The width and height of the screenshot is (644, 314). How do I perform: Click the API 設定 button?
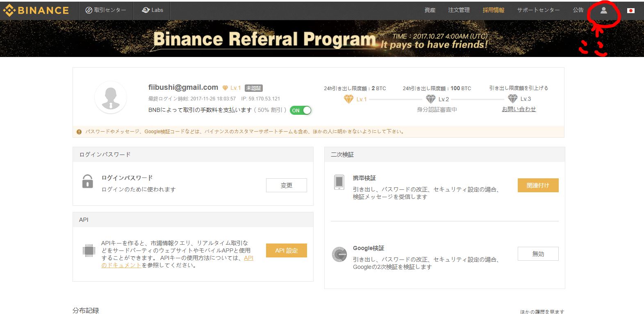point(286,250)
